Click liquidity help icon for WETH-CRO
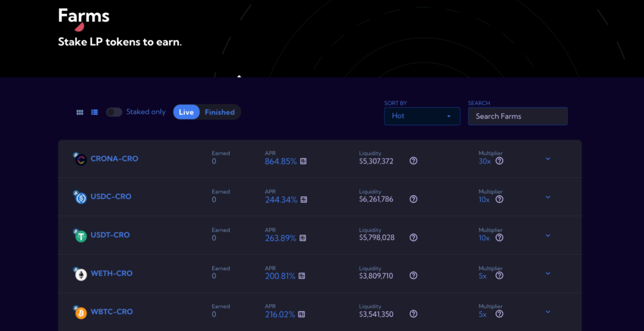644x331 pixels. (413, 276)
